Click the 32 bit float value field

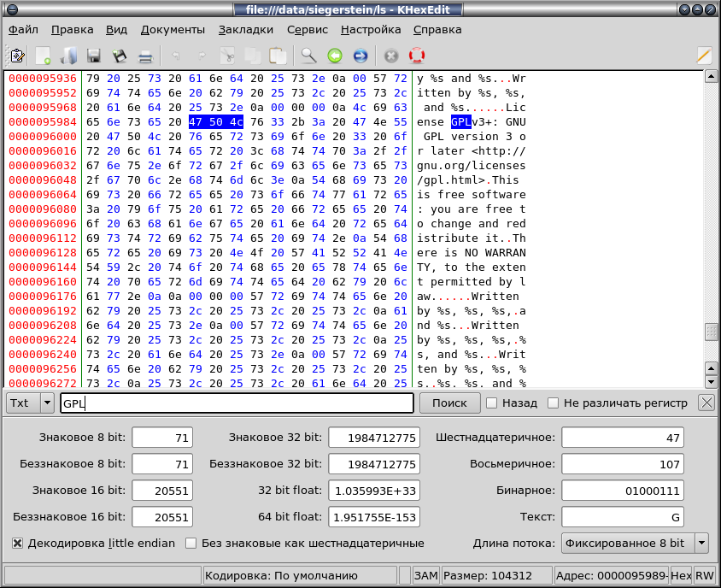click(374, 491)
